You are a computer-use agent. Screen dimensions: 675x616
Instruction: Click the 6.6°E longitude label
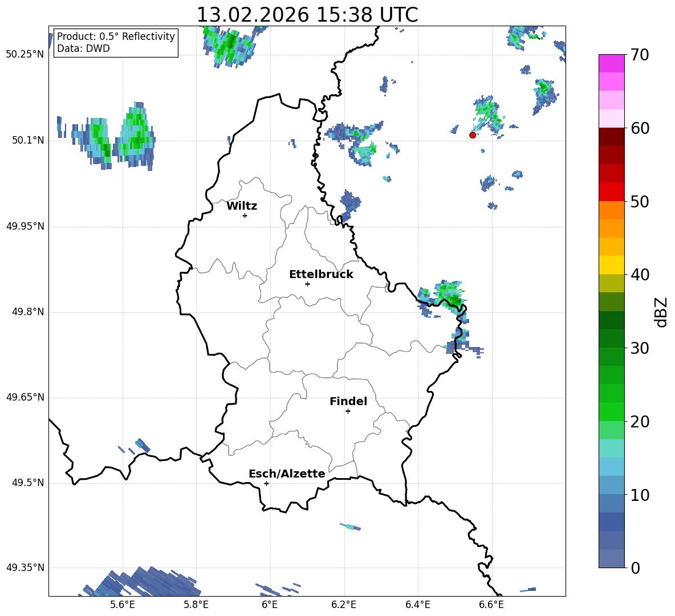click(x=491, y=605)
